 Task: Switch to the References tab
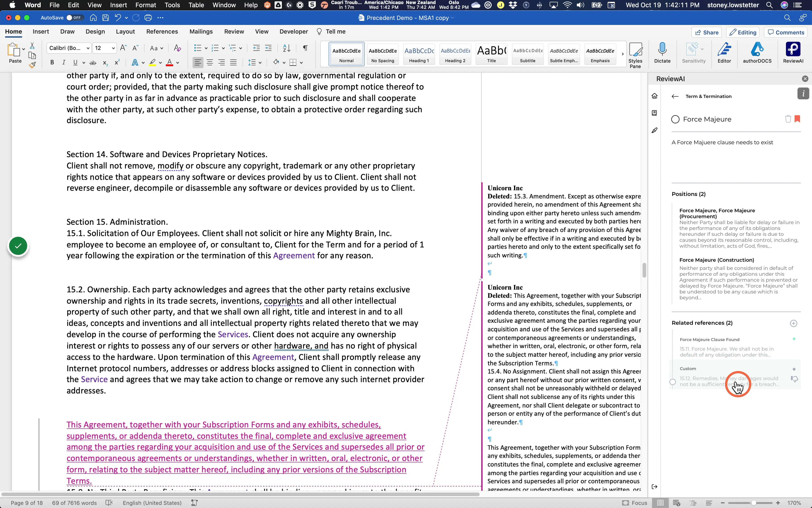tap(162, 32)
